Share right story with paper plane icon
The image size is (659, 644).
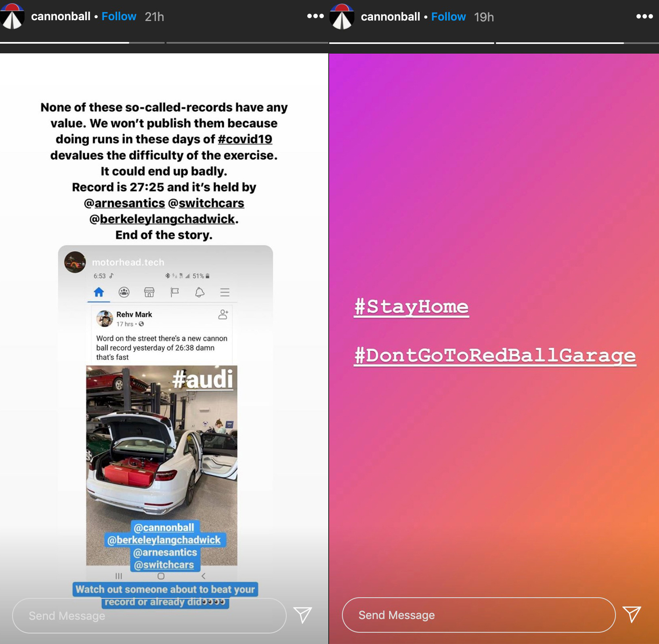pyautogui.click(x=632, y=615)
